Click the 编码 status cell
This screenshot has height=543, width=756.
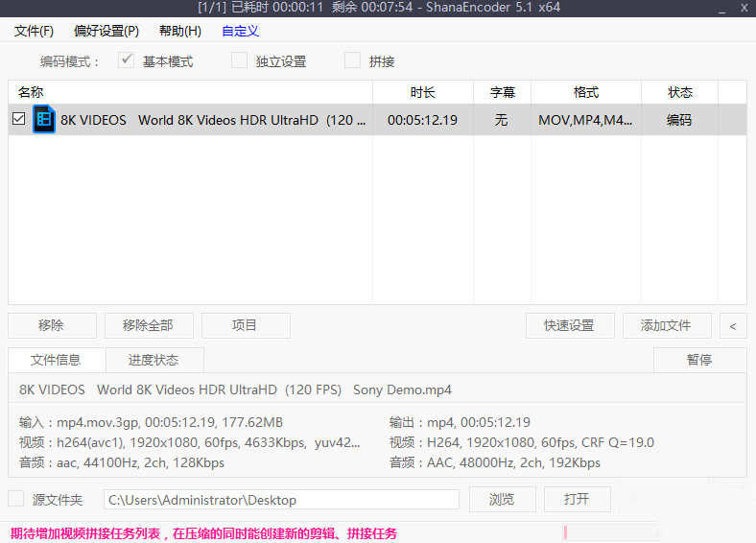tap(679, 120)
